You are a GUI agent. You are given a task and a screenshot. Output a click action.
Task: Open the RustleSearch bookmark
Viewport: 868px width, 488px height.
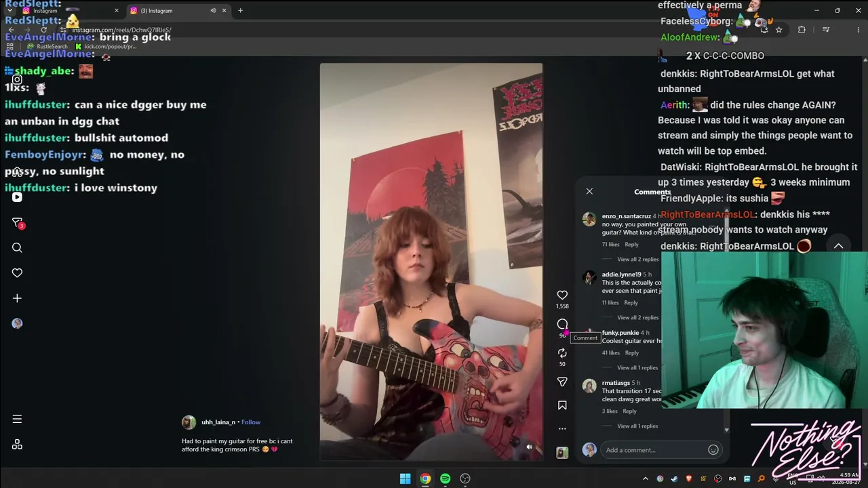[x=47, y=47]
